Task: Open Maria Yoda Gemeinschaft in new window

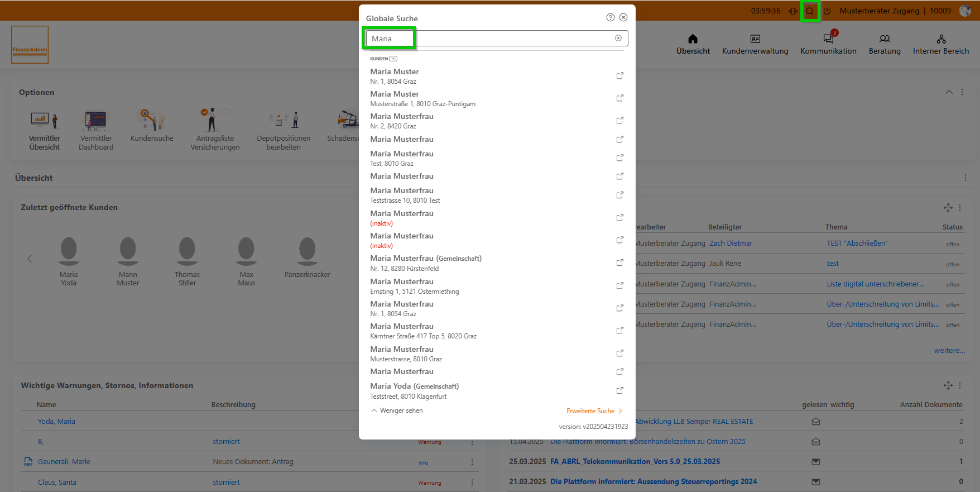Action: point(619,390)
